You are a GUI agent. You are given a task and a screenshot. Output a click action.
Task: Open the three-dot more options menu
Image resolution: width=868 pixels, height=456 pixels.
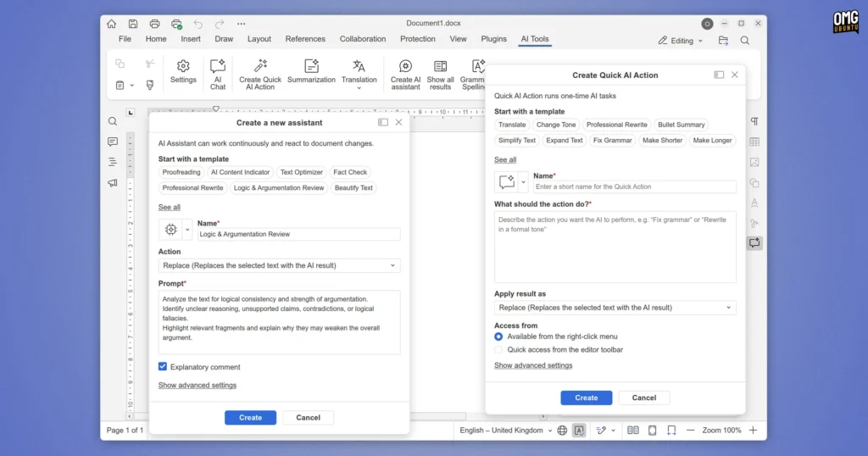pos(241,24)
